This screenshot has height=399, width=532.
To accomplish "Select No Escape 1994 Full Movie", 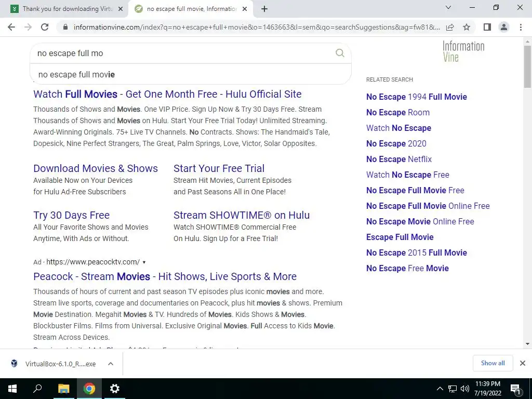I will click(416, 97).
